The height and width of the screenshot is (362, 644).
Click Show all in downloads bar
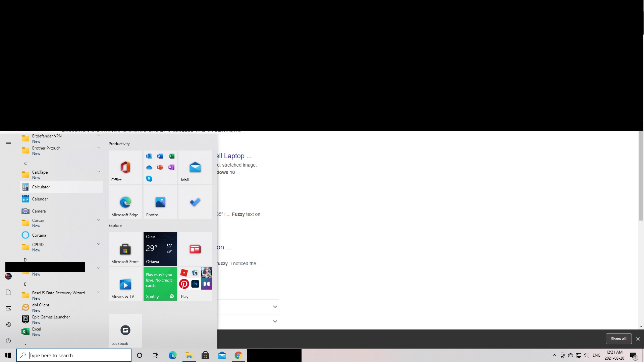pos(619,339)
